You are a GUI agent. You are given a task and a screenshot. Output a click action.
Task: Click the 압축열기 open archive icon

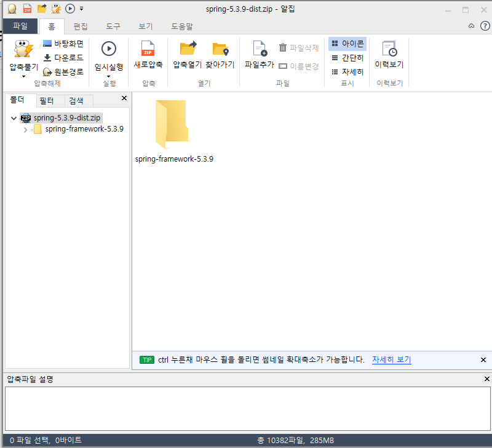point(188,49)
